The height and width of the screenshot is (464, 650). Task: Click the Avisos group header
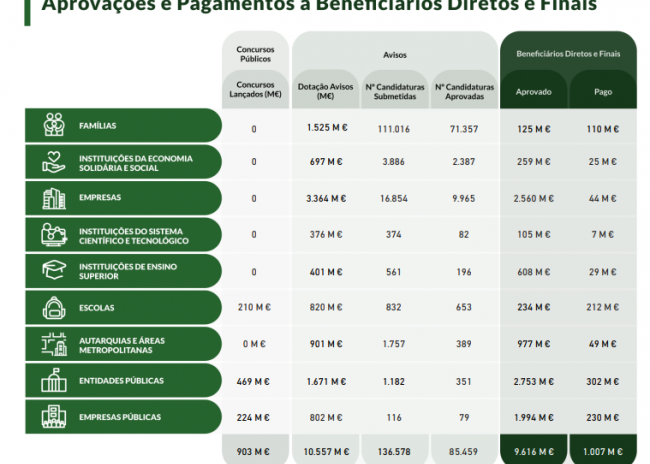pyautogui.click(x=395, y=55)
